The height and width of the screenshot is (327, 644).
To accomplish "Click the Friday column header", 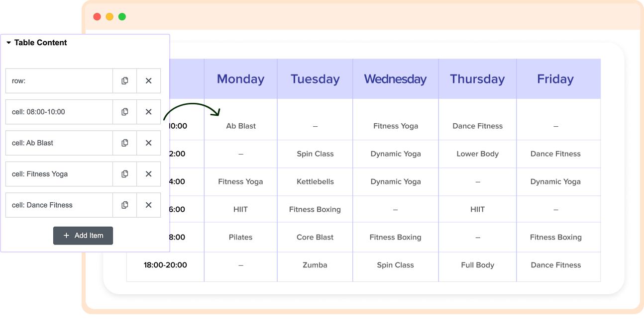I will click(x=555, y=79).
